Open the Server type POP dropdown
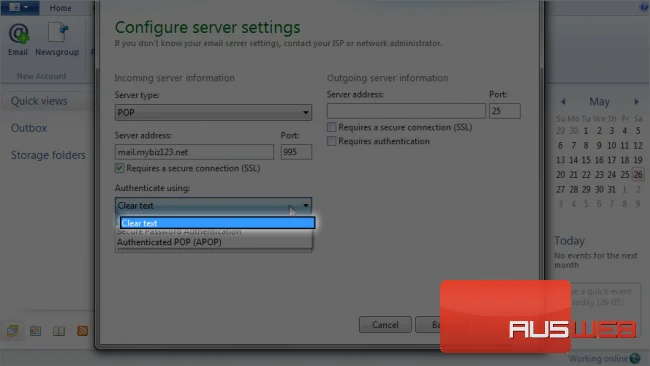The image size is (650, 366). point(213,112)
